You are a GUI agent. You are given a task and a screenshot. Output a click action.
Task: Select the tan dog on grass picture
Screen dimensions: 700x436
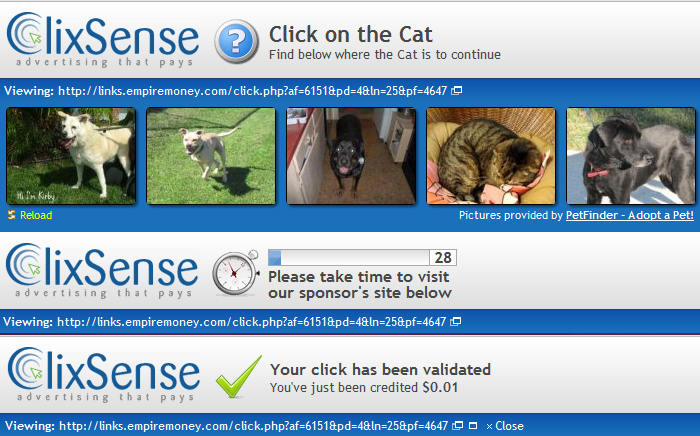[x=211, y=156]
